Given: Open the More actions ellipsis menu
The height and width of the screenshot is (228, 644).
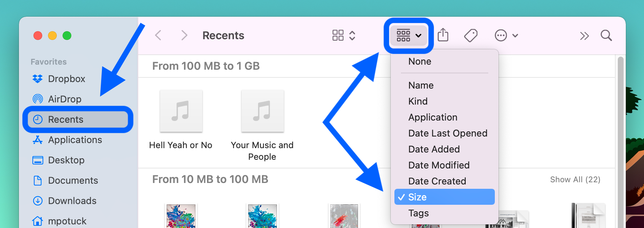Looking at the screenshot, I should 500,35.
